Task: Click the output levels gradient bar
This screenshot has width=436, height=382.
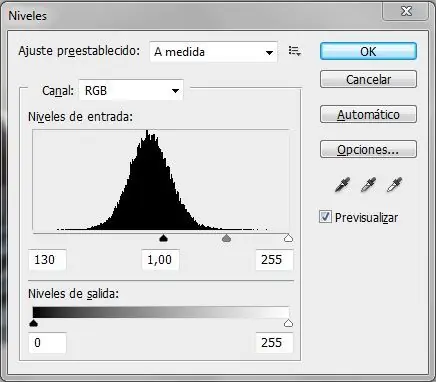Action: 161,312
